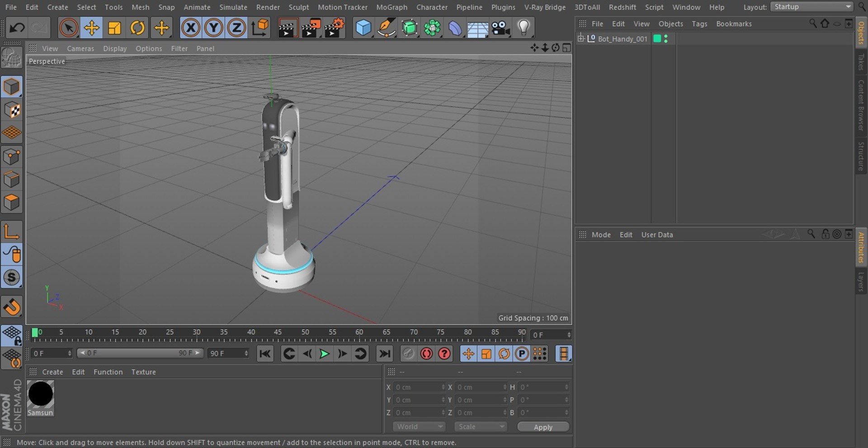Open Edit Render Settings icon

tap(335, 28)
